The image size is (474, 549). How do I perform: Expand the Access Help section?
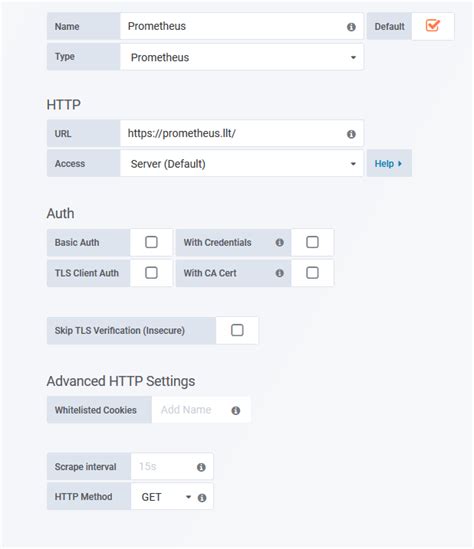389,164
